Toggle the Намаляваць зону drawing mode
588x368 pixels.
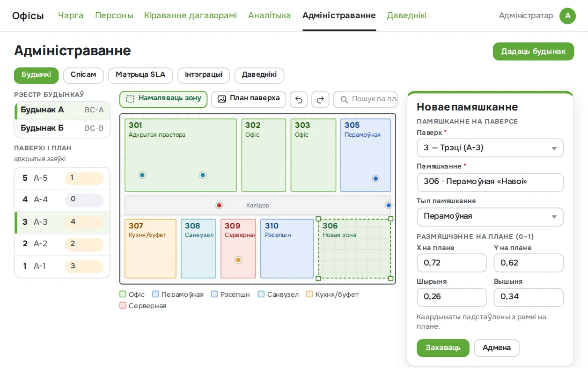[163, 99]
